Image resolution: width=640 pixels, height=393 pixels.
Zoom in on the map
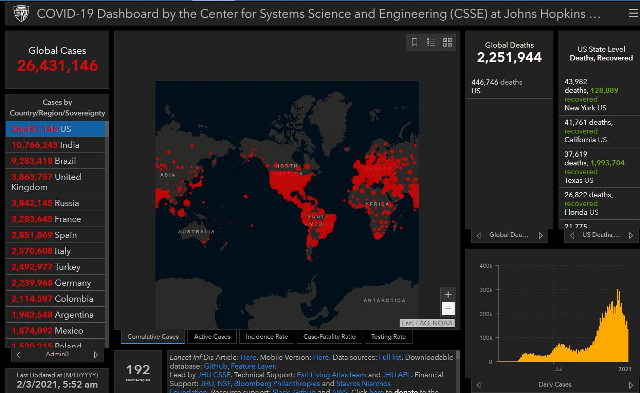[448, 294]
